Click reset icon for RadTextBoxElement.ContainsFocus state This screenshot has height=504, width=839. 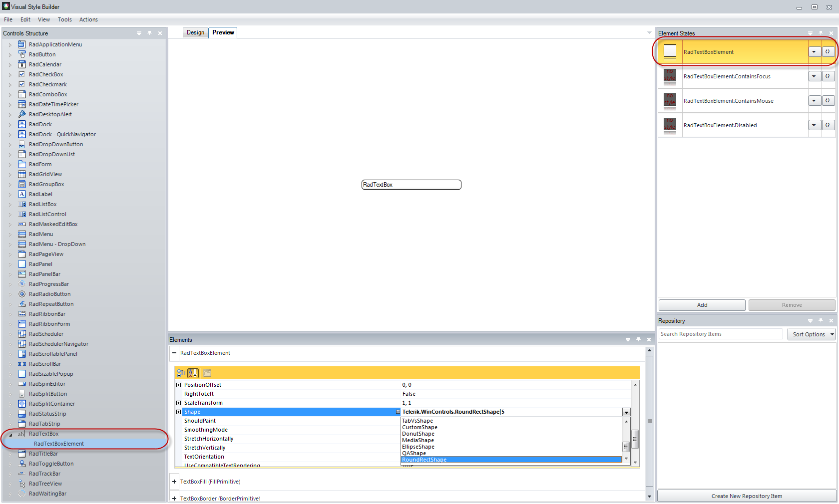(x=828, y=76)
